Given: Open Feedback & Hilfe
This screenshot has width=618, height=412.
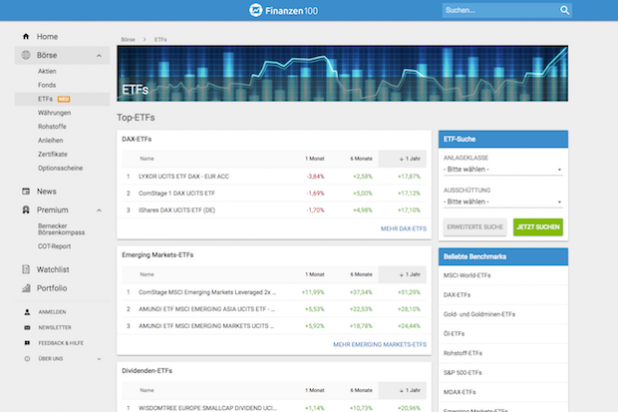Looking at the screenshot, I should (61, 343).
